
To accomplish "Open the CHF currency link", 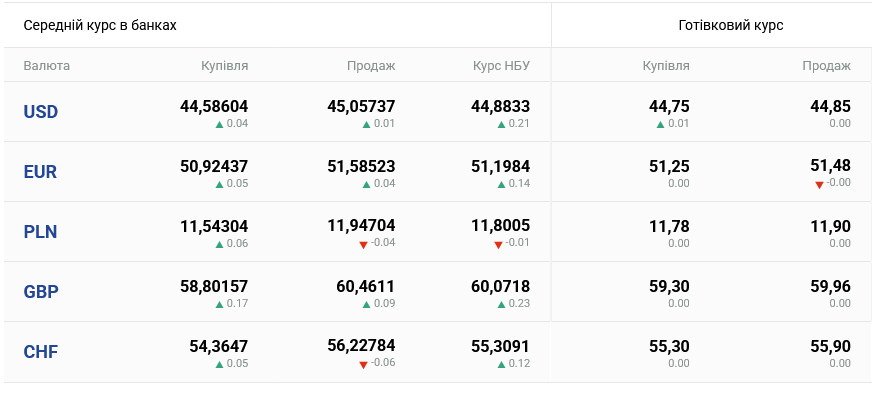I will (x=41, y=352).
